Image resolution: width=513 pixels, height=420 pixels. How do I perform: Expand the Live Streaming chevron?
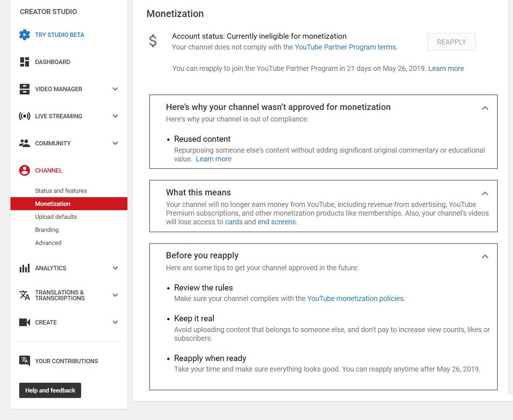pyautogui.click(x=115, y=116)
